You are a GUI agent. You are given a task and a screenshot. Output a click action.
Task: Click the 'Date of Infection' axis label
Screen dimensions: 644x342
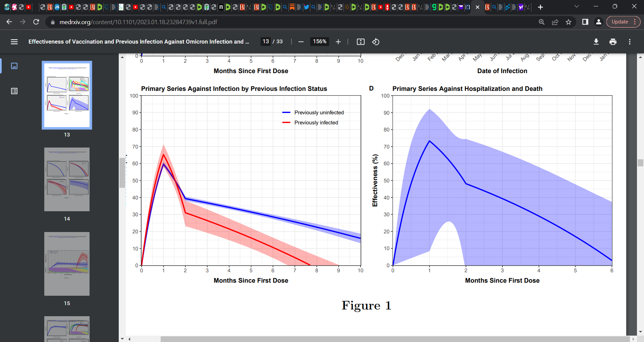[x=502, y=71]
